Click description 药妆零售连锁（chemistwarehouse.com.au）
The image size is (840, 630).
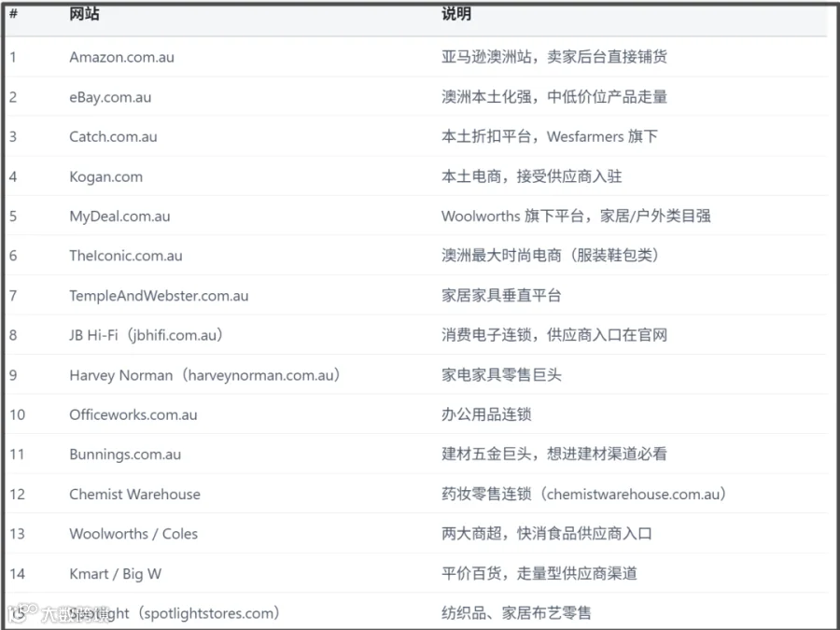pos(584,494)
